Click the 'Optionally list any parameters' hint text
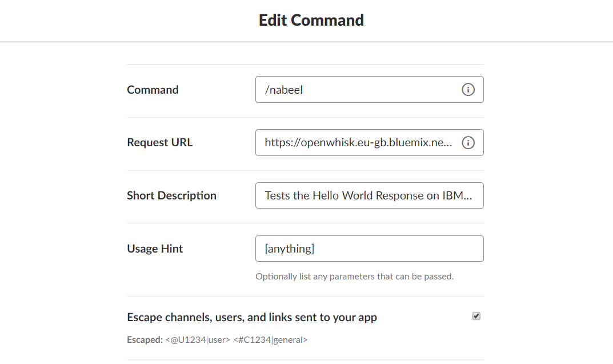The height and width of the screenshot is (364, 613). (355, 277)
